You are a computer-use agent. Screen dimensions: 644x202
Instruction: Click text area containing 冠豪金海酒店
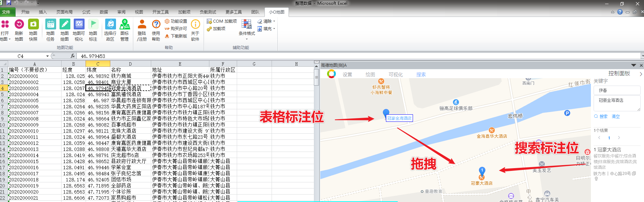617,103
